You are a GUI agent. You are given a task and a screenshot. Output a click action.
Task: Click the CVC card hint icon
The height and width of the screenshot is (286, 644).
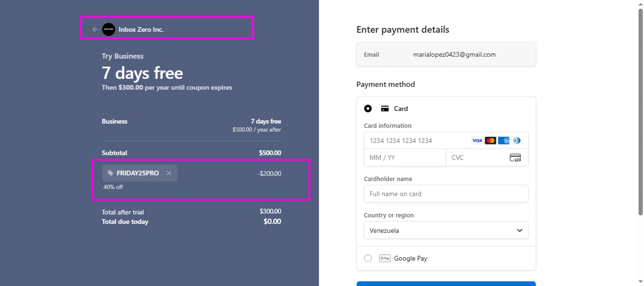(x=515, y=158)
